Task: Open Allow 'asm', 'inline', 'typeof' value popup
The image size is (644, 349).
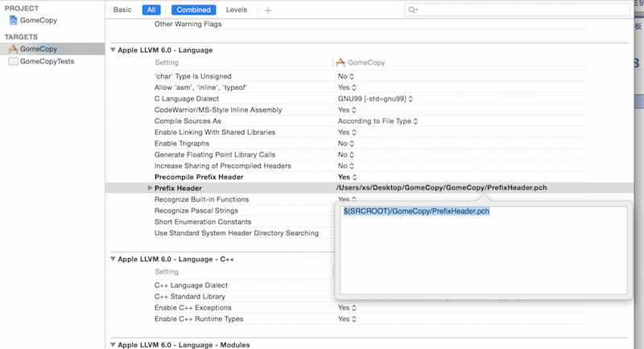Action: click(x=347, y=88)
